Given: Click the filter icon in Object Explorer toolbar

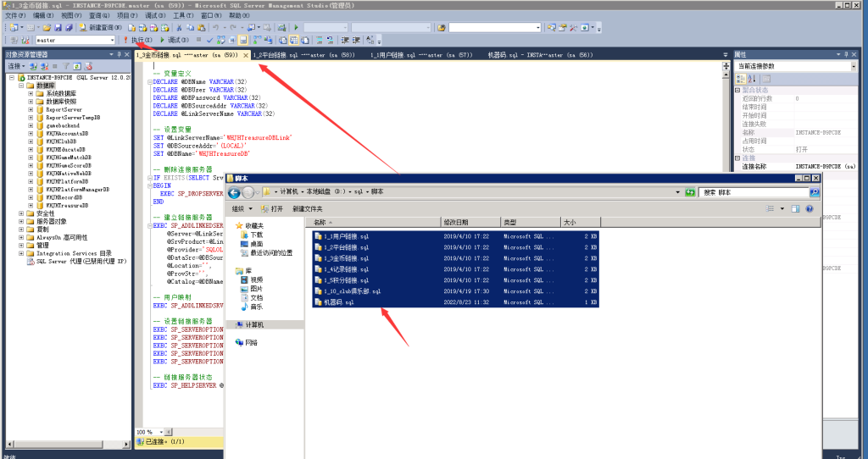Looking at the screenshot, I should coord(64,66).
